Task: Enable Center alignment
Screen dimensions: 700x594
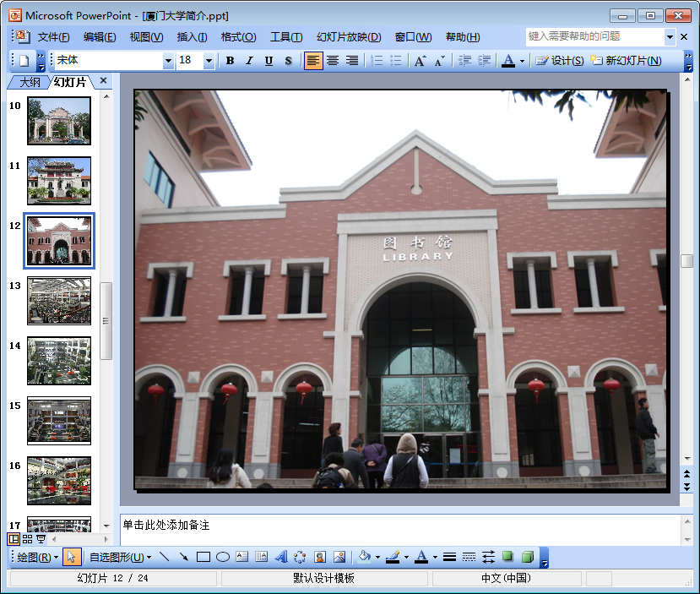Action: [x=333, y=61]
